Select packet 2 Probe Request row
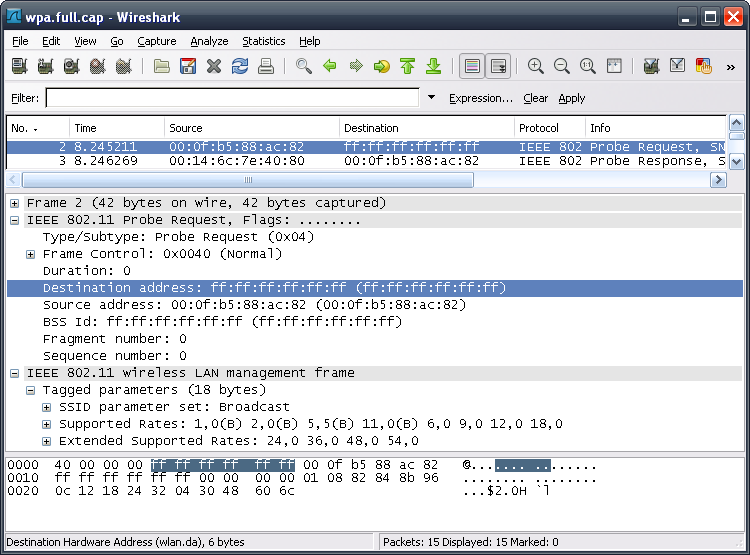Image resolution: width=750 pixels, height=555 pixels. (366, 147)
